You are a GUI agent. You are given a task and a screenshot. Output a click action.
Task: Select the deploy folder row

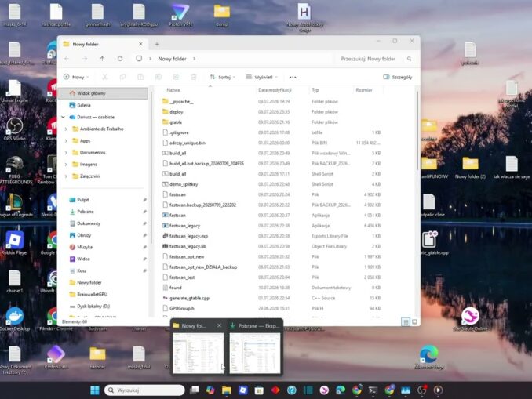271,112
